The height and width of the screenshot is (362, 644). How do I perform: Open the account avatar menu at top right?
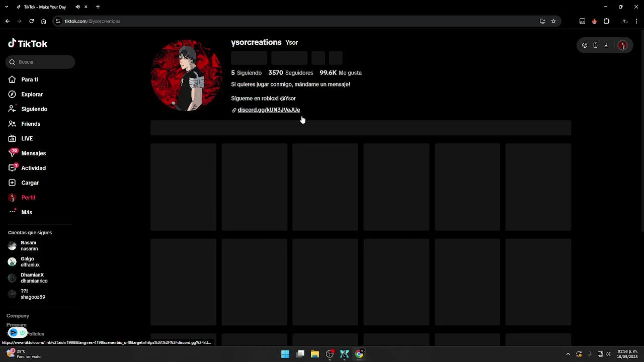coord(623,45)
